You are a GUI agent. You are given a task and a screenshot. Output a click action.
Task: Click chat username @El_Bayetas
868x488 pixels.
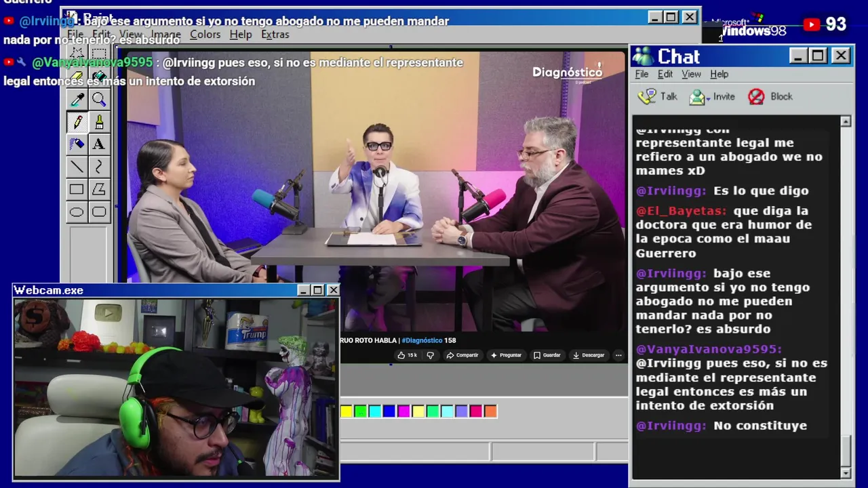coord(681,211)
